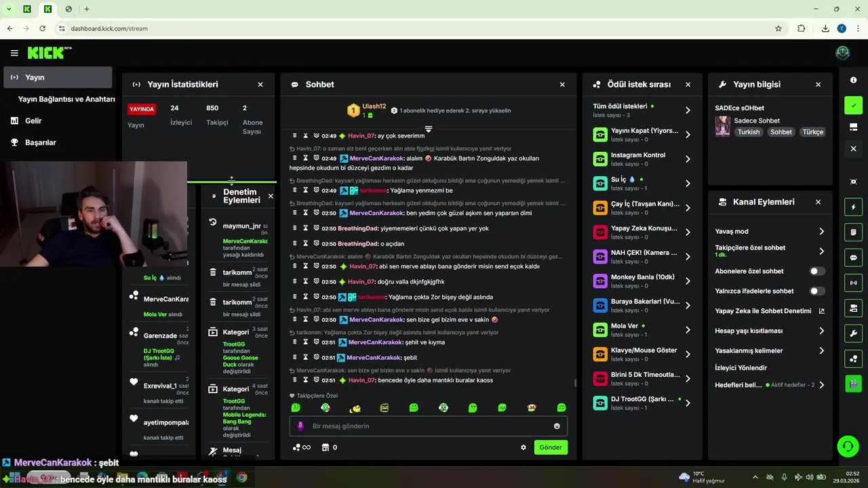Toggle Yalnızca ifadelerle sohbet switch
This screenshot has height=488, width=868.
click(x=817, y=291)
